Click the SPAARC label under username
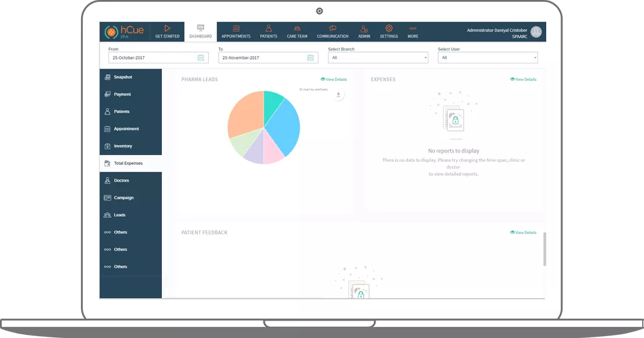This screenshot has height=338, width=644. coord(519,37)
